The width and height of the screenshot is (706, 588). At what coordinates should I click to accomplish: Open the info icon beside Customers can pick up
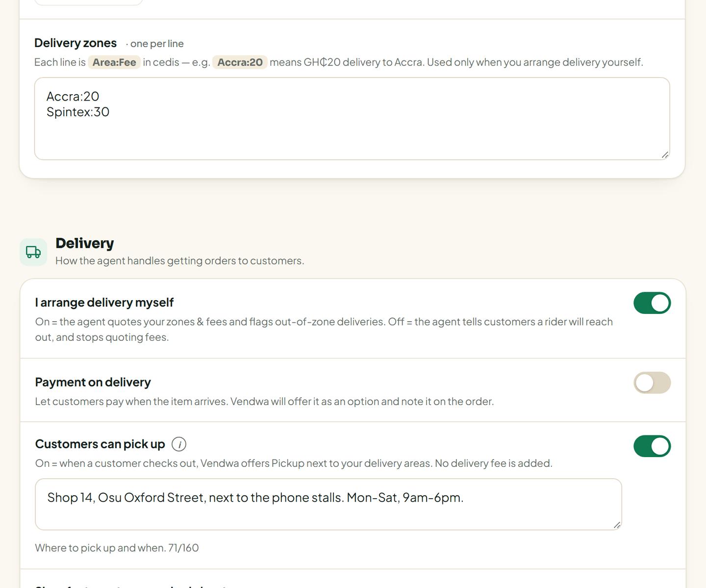point(179,444)
